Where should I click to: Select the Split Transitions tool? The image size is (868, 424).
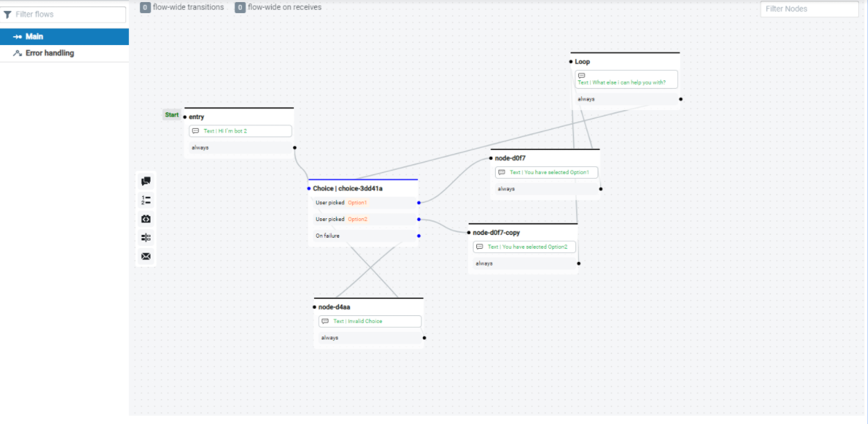click(146, 237)
